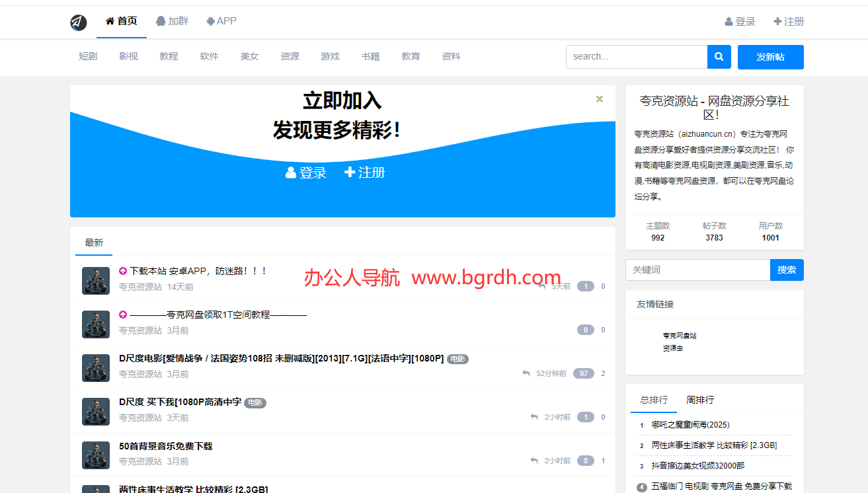This screenshot has width=868, height=493.
Task: Click the magnifier search icon
Action: pos(719,57)
